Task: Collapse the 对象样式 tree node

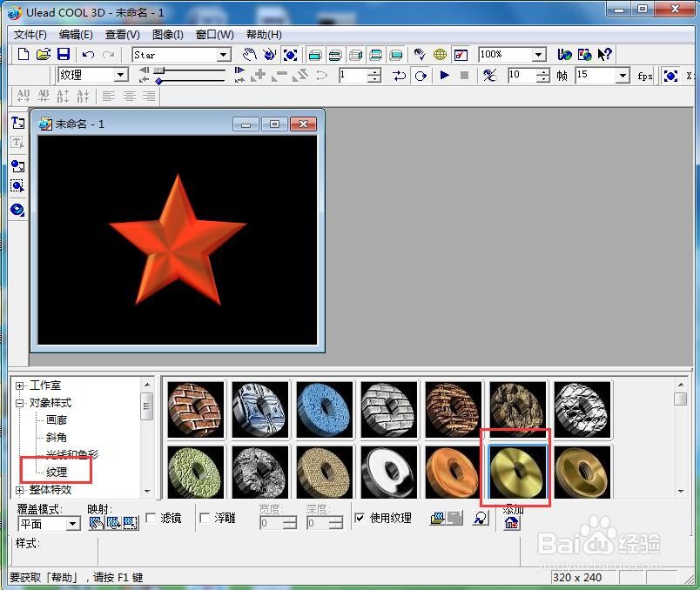Action: click(x=20, y=403)
